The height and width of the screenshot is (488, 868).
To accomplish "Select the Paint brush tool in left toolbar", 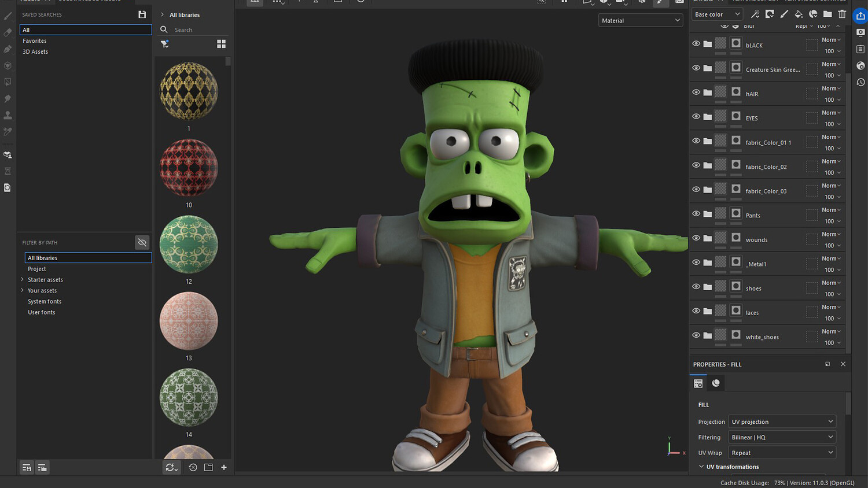I will pyautogui.click(x=8, y=16).
